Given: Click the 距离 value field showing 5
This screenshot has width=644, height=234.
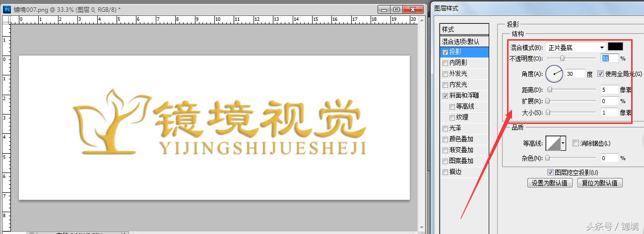Looking at the screenshot, I should pos(609,90).
